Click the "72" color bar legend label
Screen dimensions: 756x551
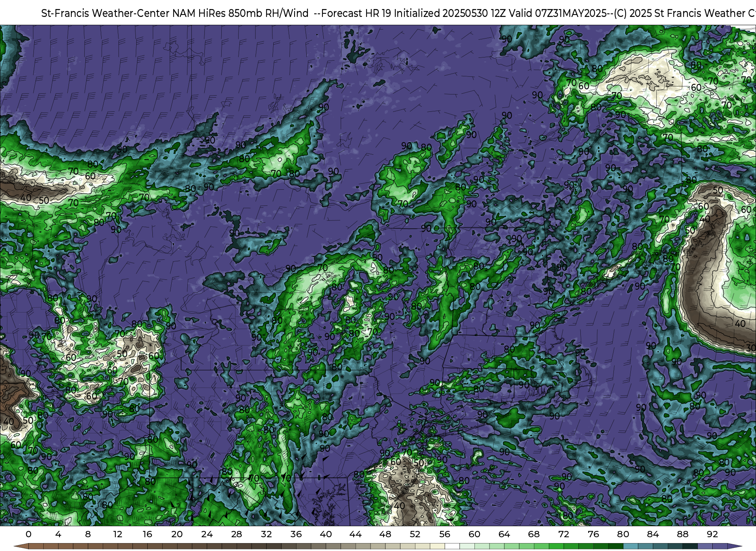563,534
